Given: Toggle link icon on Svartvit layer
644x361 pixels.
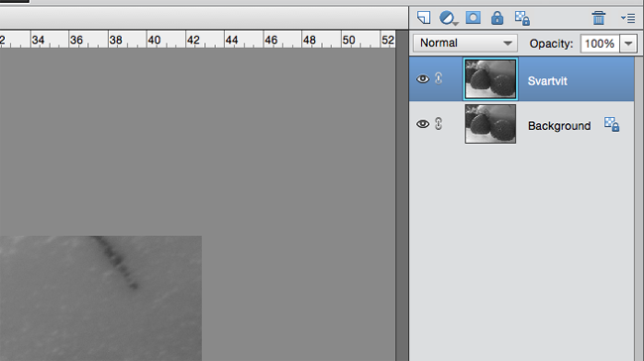Looking at the screenshot, I should pos(439,78).
